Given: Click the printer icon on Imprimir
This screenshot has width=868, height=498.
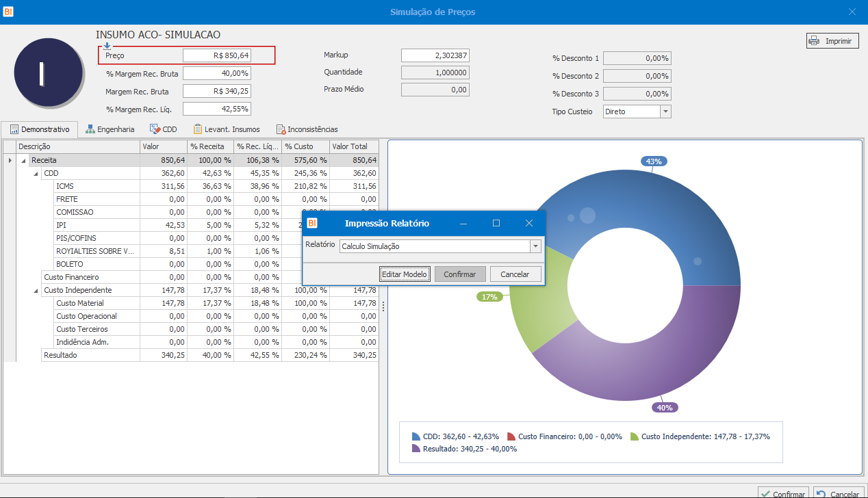Looking at the screenshot, I should point(815,41).
